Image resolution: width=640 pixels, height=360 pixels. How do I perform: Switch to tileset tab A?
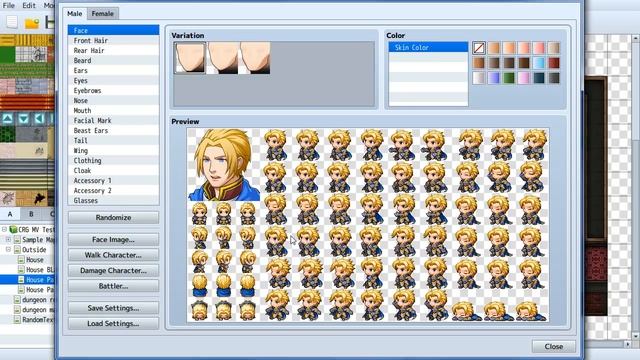pos(10,214)
